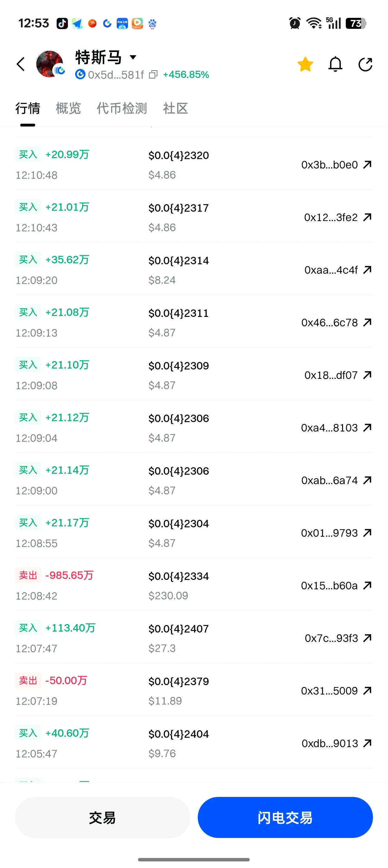The image size is (388, 868).
Task: Open arrow icon beside 0x7c...93f3
Action: (x=367, y=638)
